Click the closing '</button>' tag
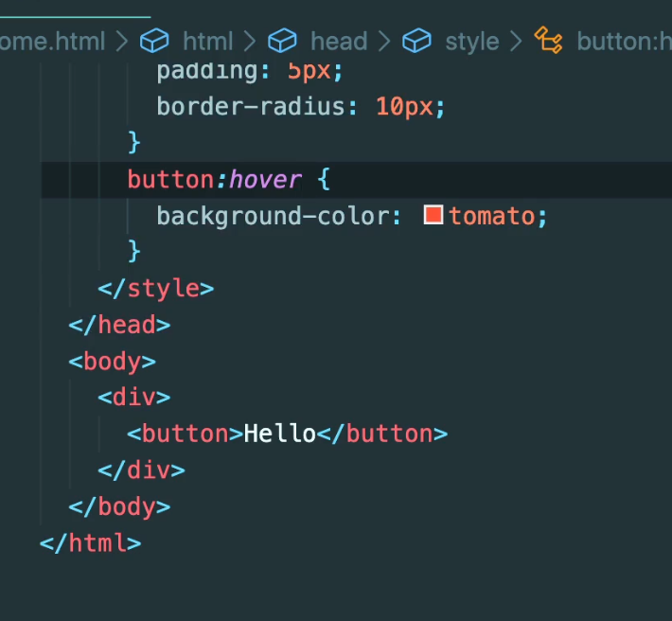Viewport: 672px width, 621px height. [x=382, y=434]
